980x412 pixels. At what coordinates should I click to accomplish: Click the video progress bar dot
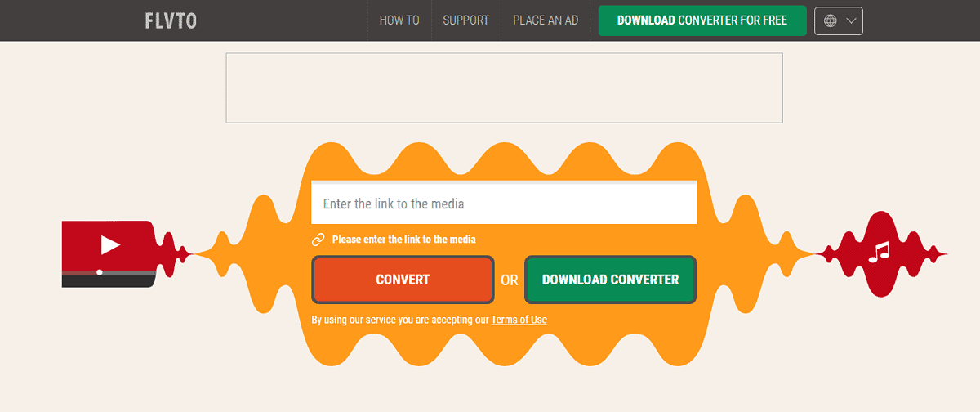tap(100, 271)
